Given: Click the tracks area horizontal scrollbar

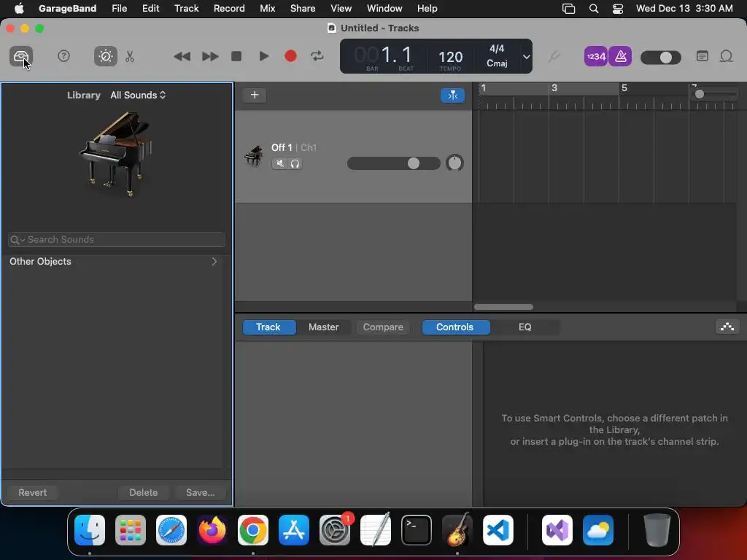Looking at the screenshot, I should pyautogui.click(x=503, y=307).
